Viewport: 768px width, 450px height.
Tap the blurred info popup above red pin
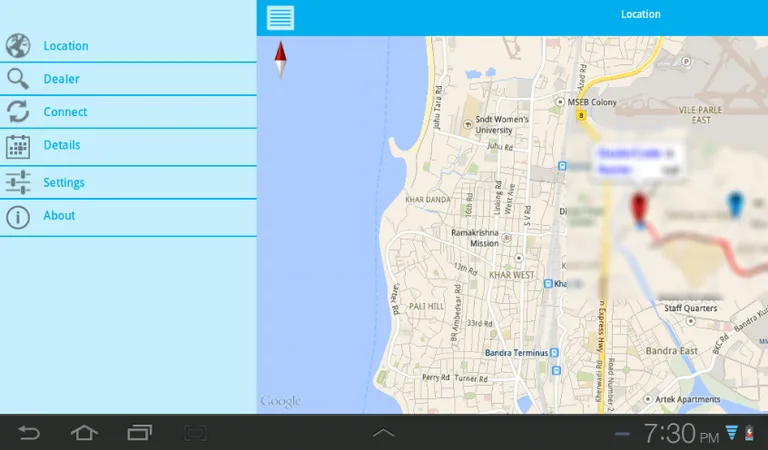(x=639, y=161)
